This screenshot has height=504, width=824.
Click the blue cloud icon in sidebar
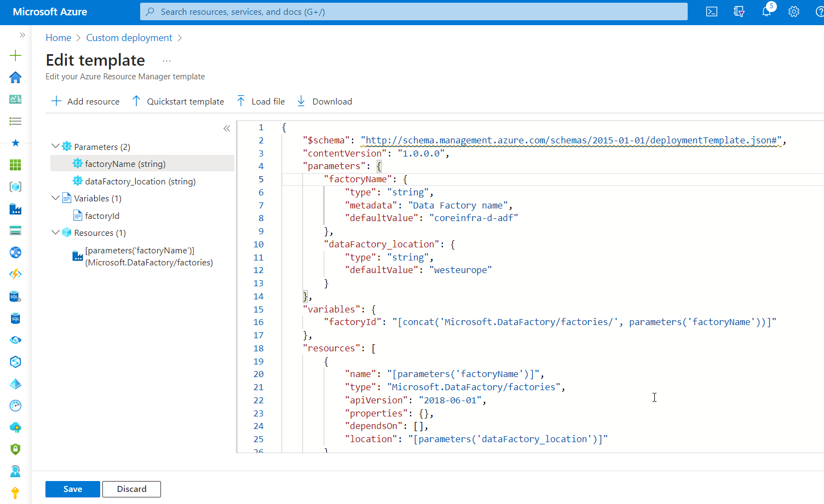pyautogui.click(x=15, y=427)
